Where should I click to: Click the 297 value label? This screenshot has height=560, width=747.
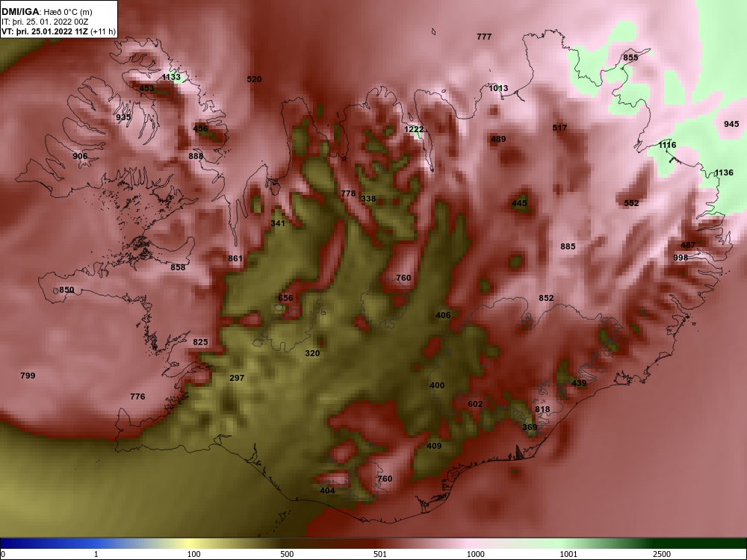[237, 378]
